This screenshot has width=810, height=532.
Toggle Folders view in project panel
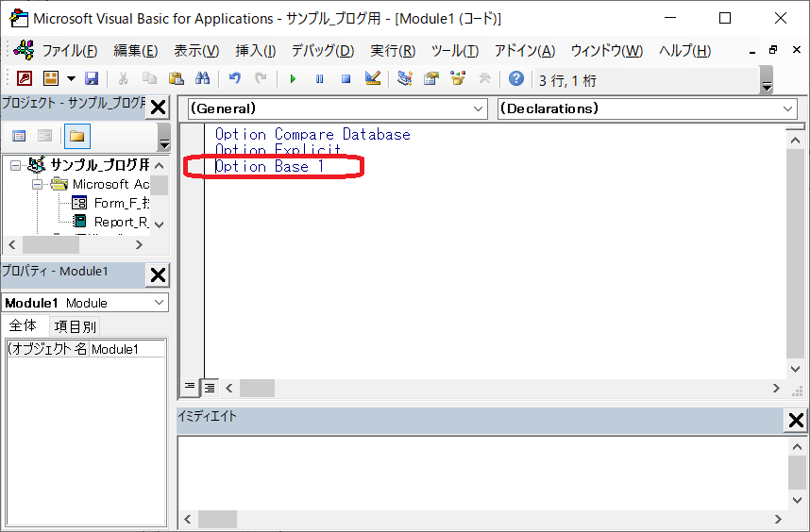click(76, 136)
